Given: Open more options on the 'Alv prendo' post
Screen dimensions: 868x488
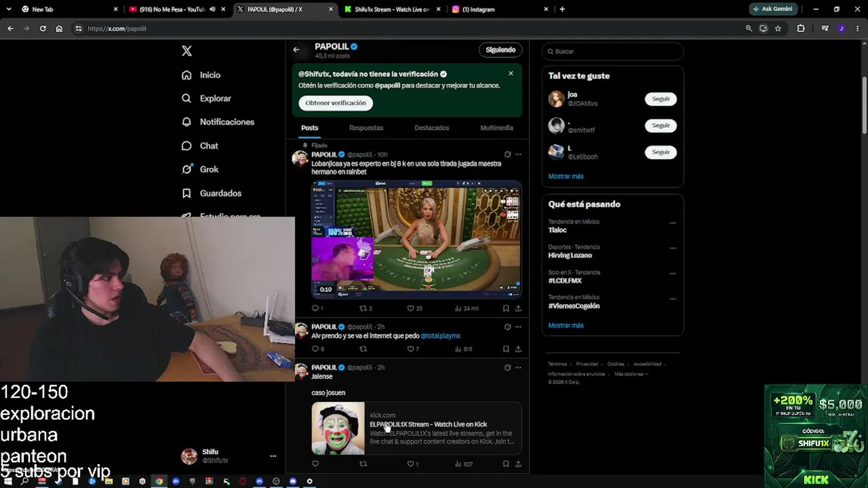Looking at the screenshot, I should [x=518, y=327].
